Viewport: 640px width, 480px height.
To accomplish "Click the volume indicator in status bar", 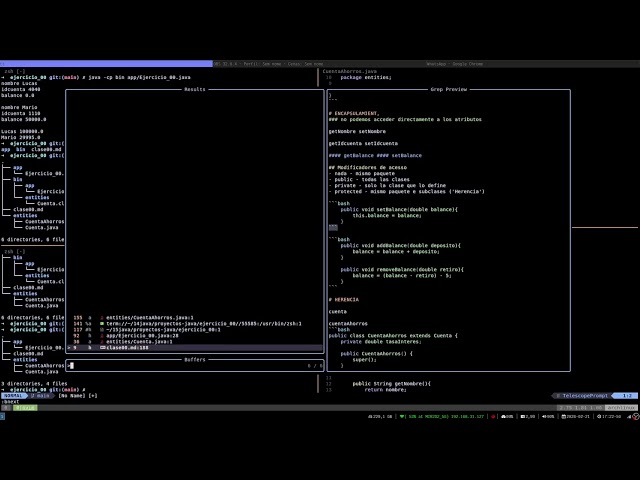I will (x=547, y=416).
